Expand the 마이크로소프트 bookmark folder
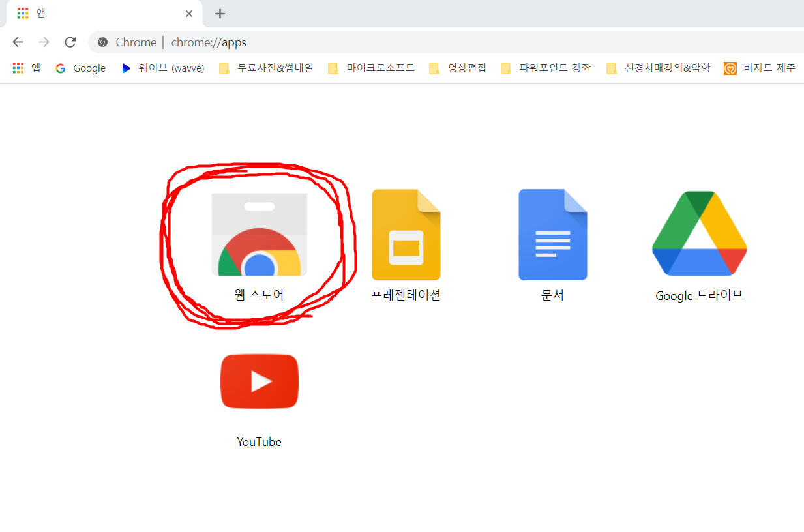Screen dimensions: 804x532 pyautogui.click(x=371, y=68)
